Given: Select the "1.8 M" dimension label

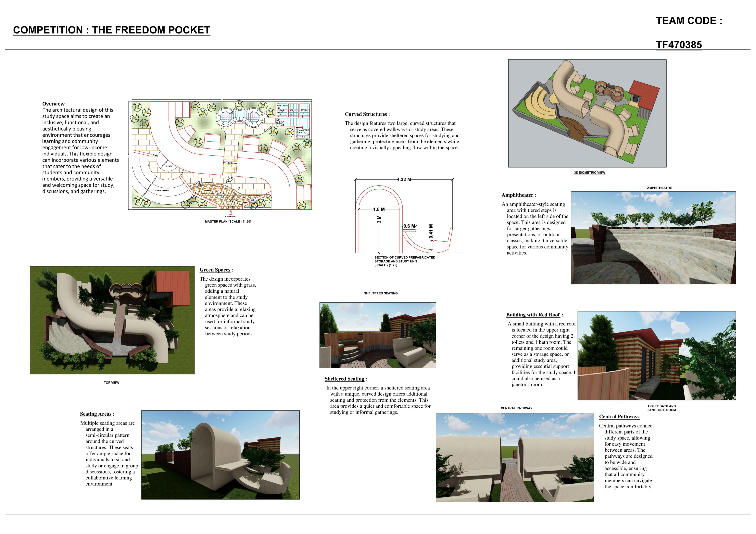Looking at the screenshot, I should point(379,209).
